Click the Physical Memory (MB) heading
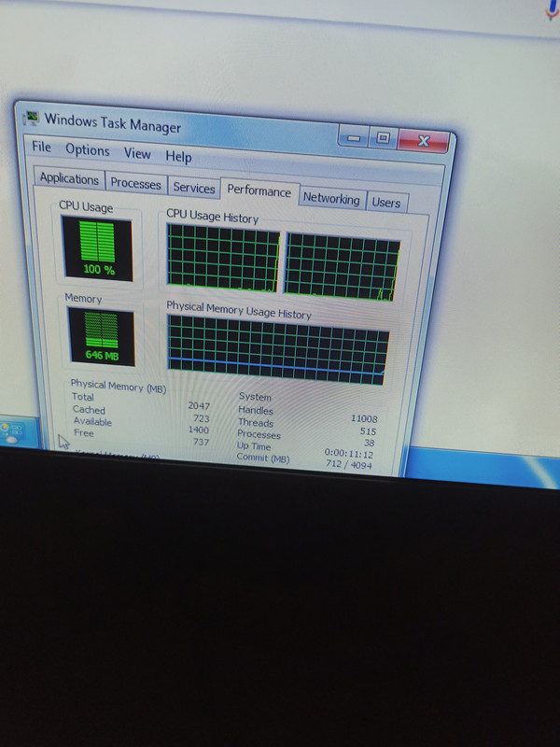The width and height of the screenshot is (560, 747). tap(119, 386)
